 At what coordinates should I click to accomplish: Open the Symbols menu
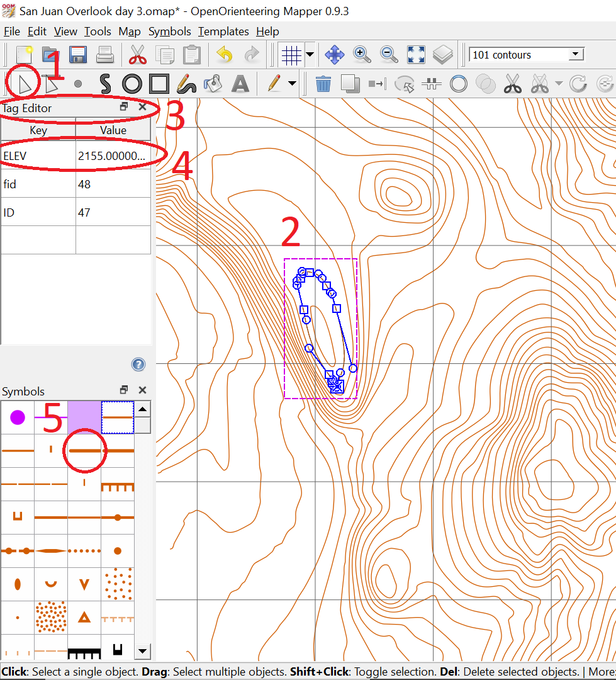tap(169, 31)
